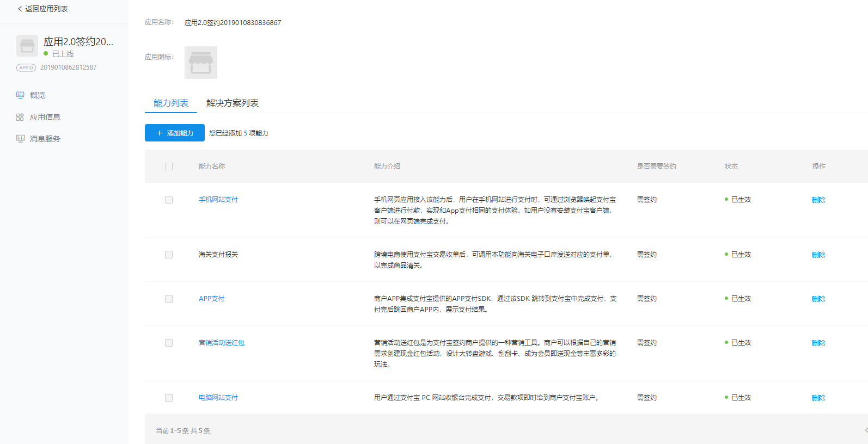The width and height of the screenshot is (868, 444).
Task: Click the APPID number 2019010862812587
Action: (x=69, y=67)
